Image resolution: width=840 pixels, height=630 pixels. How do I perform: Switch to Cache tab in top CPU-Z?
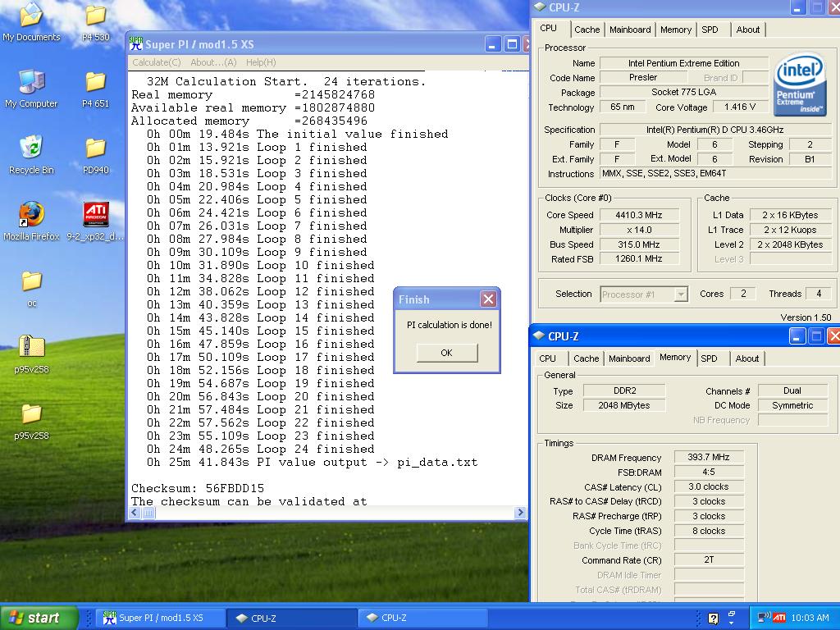(587, 30)
